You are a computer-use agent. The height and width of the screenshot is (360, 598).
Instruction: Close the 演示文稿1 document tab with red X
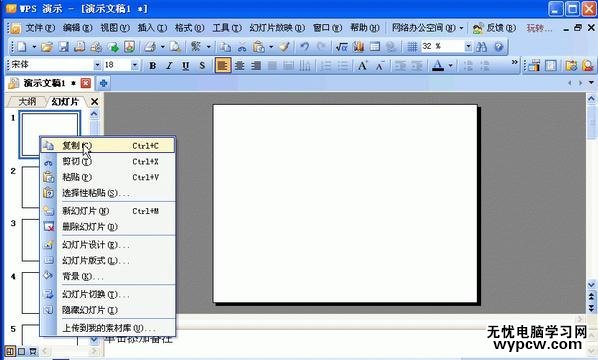point(86,83)
